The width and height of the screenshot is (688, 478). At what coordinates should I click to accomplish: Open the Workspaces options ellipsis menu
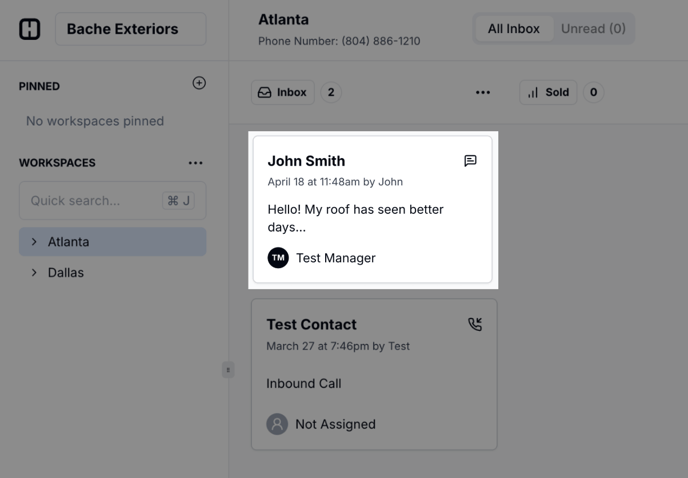click(195, 163)
